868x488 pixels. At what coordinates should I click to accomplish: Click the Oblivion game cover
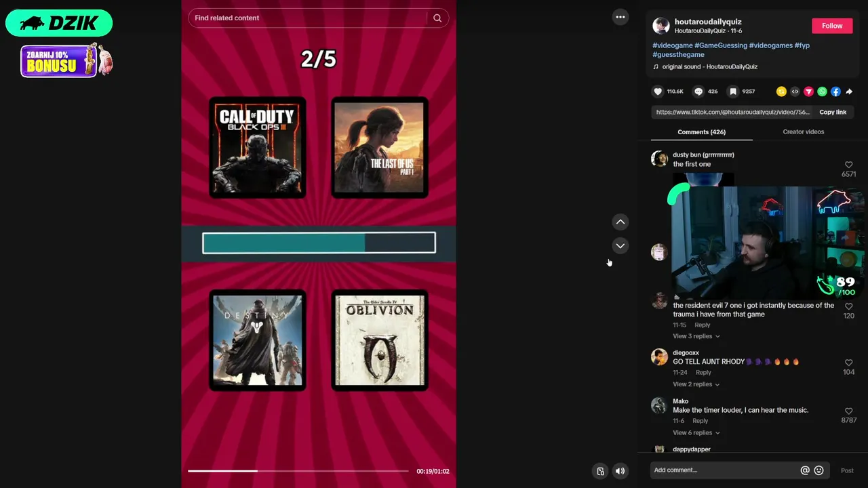point(379,341)
